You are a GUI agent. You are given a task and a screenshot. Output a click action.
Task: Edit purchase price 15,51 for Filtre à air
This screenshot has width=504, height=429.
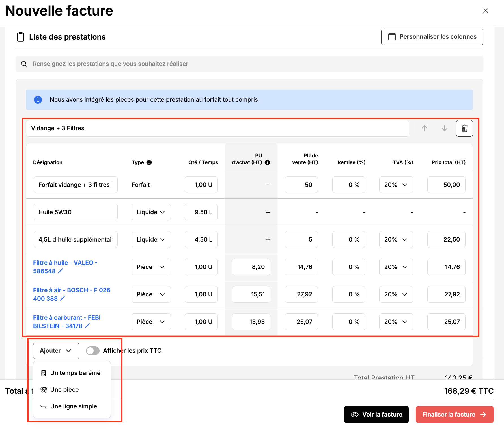pyautogui.click(x=251, y=294)
